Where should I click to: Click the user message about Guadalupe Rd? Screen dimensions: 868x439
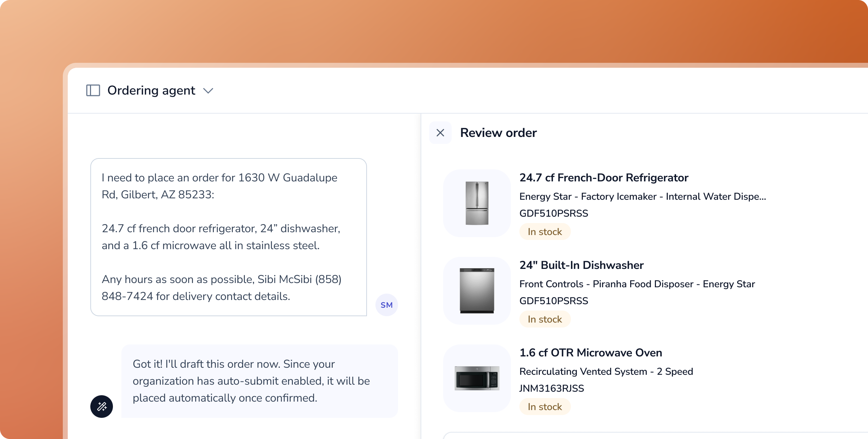(229, 237)
